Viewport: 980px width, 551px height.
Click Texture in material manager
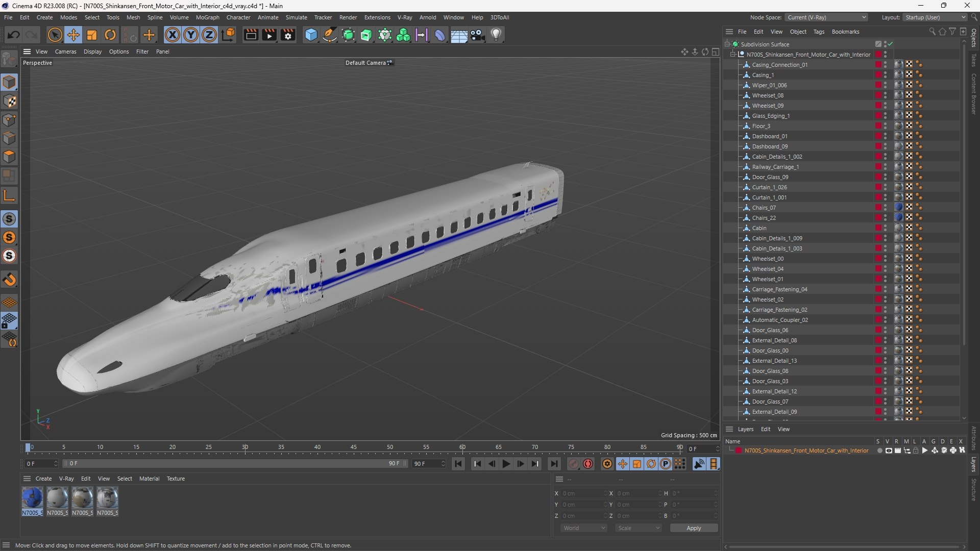click(176, 479)
